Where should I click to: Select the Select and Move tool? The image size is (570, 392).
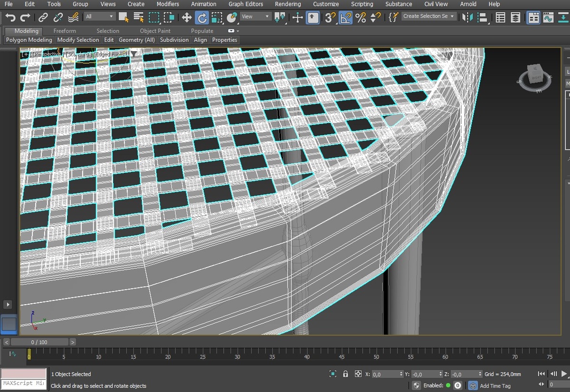187,18
